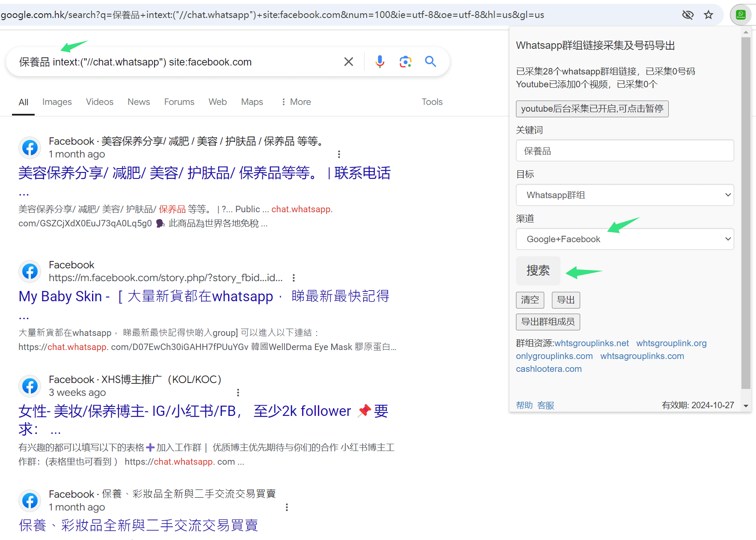Click the magnifying glass search icon
The image size is (756, 540).
tap(430, 62)
